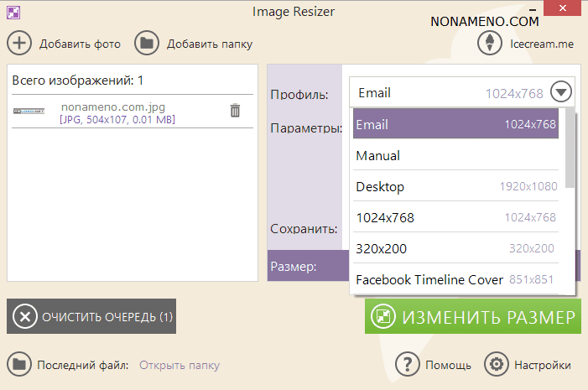Viewport: 588px width, 390px height.
Task: Delete nonameno.com.jpg with trash icon
Action: point(236,111)
